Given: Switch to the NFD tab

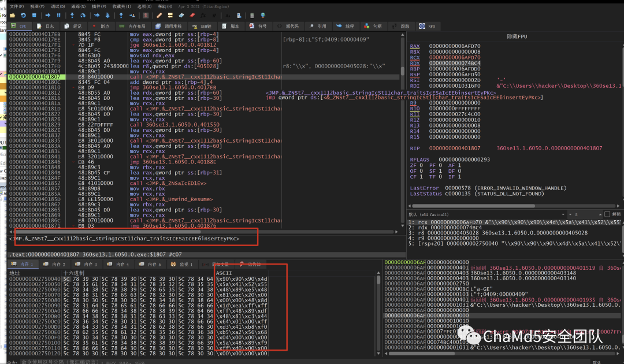Looking at the screenshot, I should [x=428, y=26].
